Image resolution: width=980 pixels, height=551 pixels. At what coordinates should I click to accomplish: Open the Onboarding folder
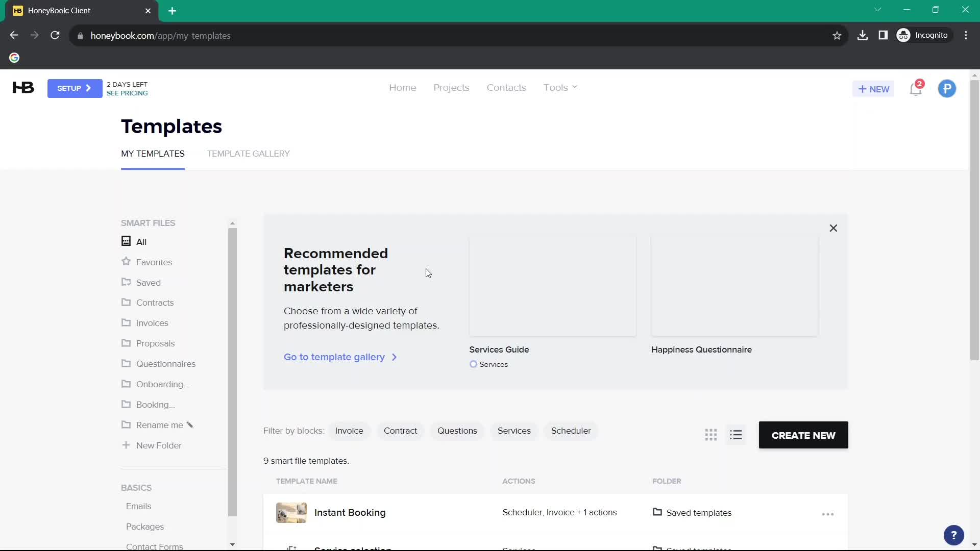click(155, 385)
